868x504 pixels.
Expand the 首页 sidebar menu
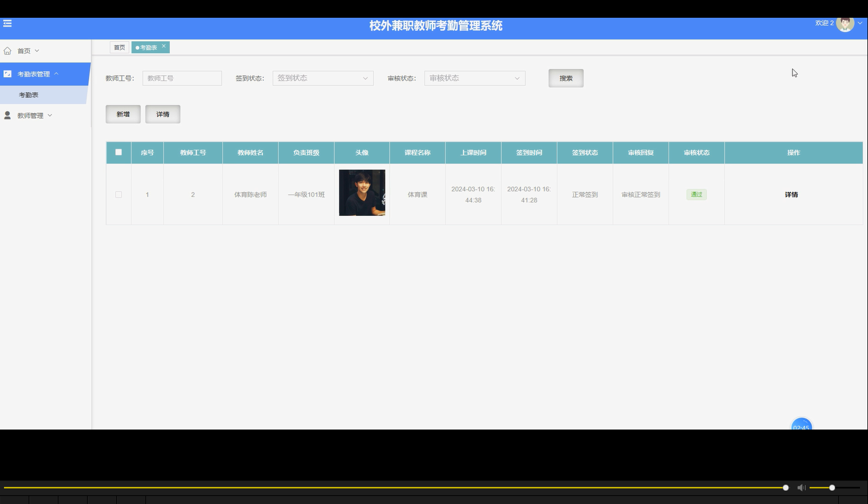[x=37, y=51]
